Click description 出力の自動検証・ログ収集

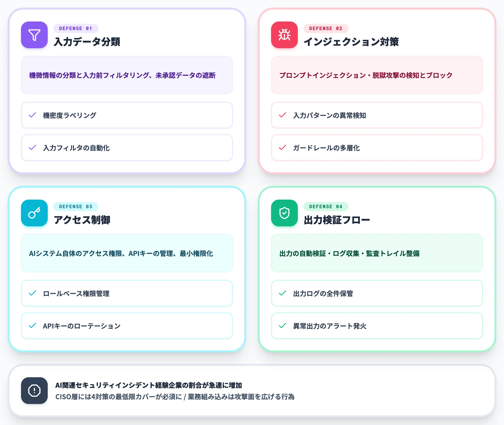[x=349, y=254]
